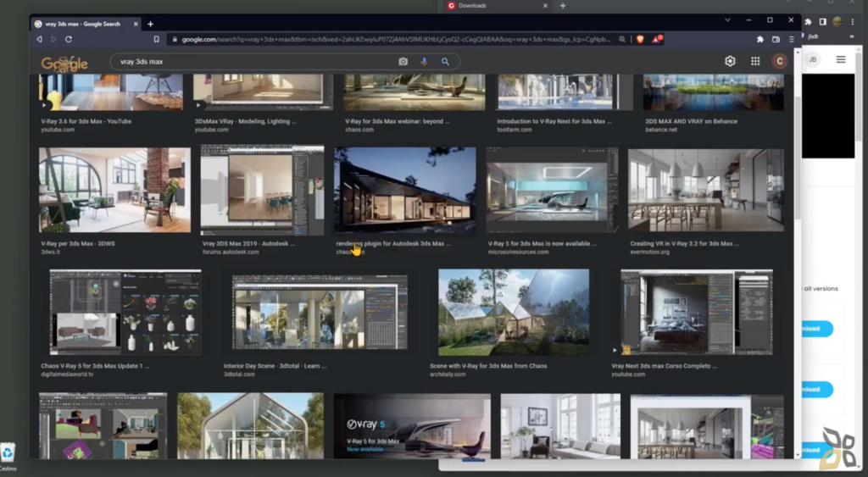Viewport: 868px width, 477px height.
Task: Open new tab in background Downloads window
Action: (x=563, y=6)
